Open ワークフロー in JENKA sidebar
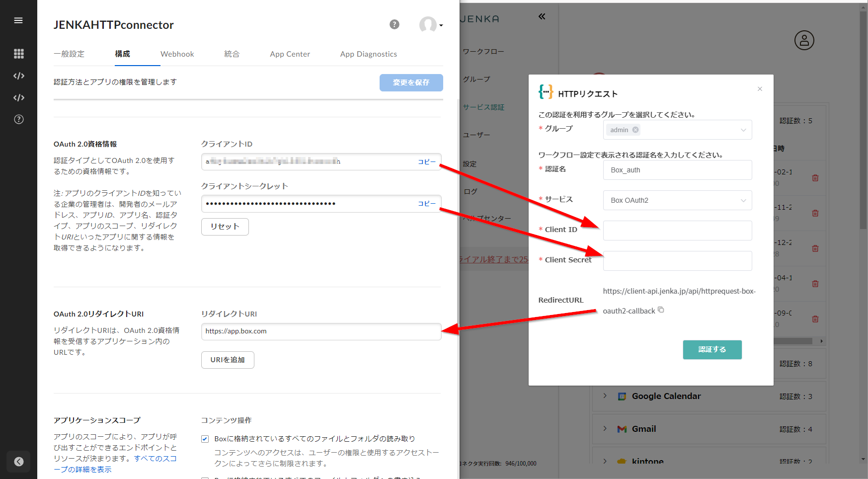 (x=483, y=52)
